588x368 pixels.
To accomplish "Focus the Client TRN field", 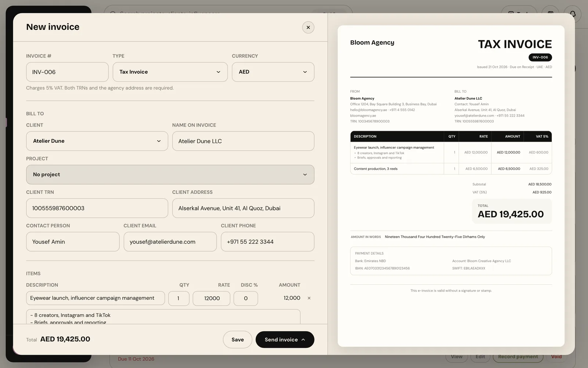I will point(97,208).
